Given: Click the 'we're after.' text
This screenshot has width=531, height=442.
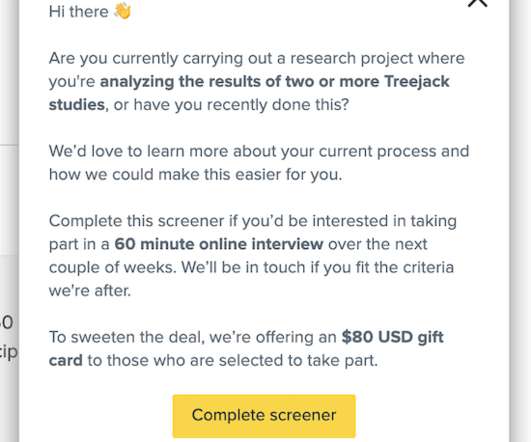Looking at the screenshot, I should 90,291.
